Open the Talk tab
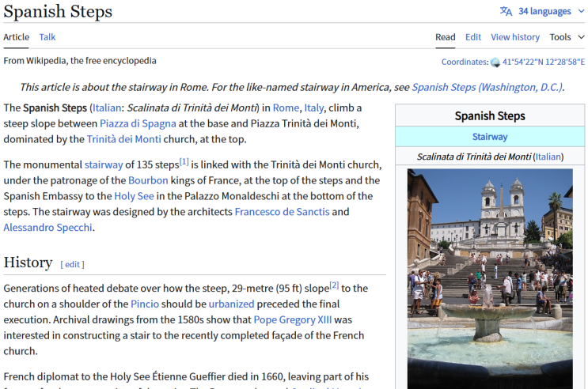 (47, 37)
